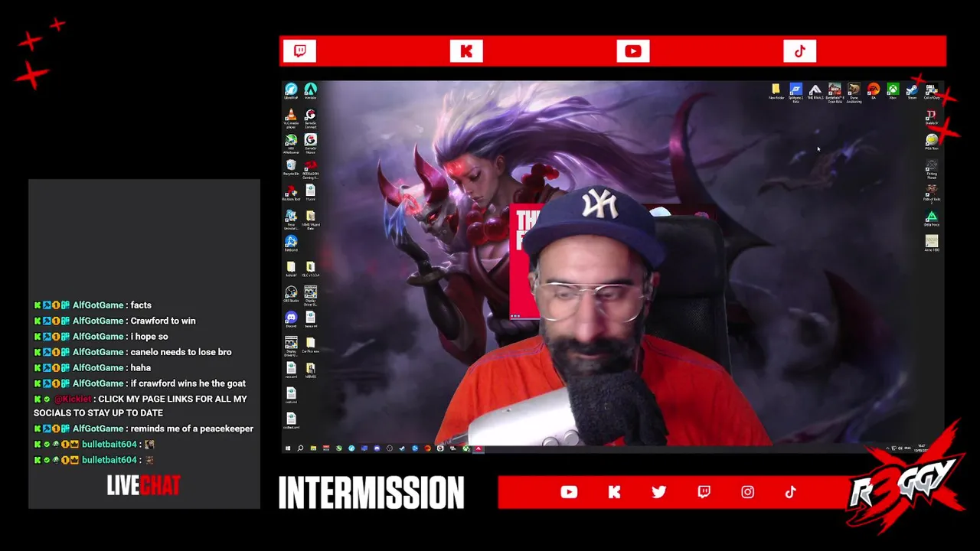Open the Windows Start menu
This screenshot has height=551, width=980.
click(x=288, y=448)
